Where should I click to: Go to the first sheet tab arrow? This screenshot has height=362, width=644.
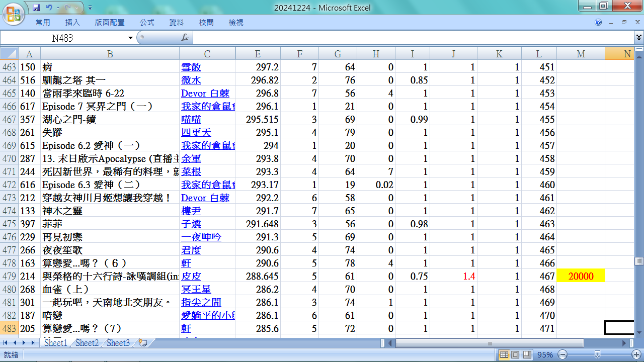tap(6, 342)
